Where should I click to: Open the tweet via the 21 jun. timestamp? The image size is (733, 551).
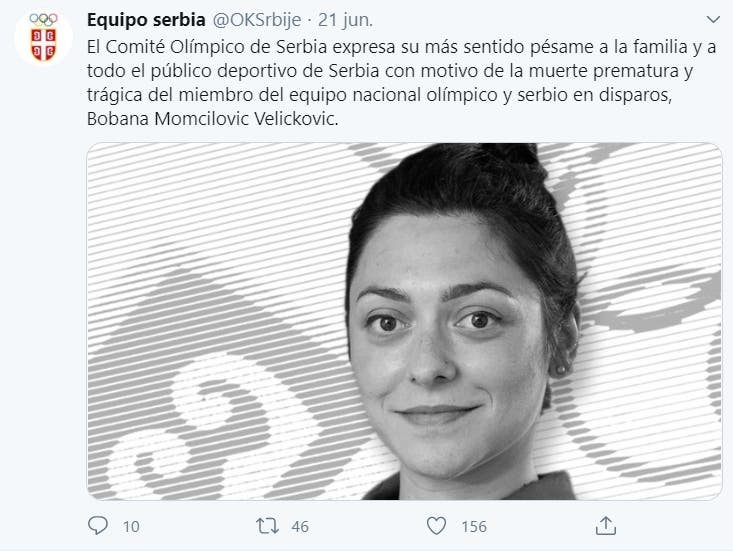point(345,20)
